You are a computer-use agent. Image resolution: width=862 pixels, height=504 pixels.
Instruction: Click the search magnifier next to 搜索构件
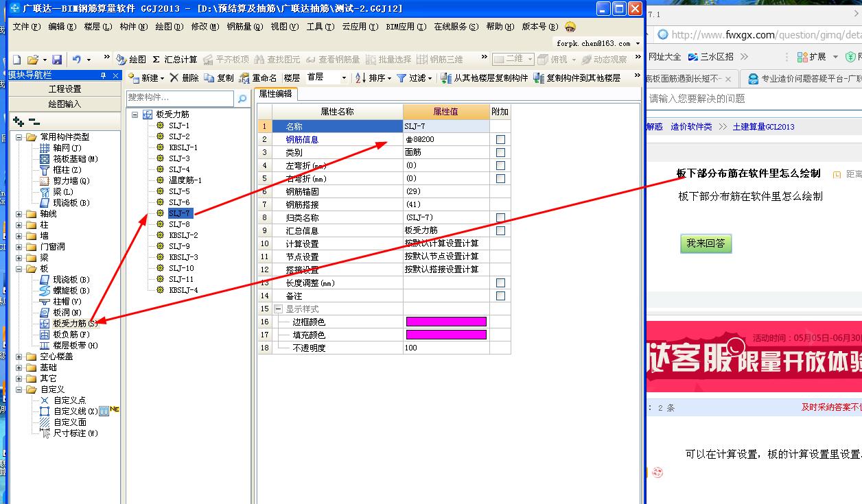[x=242, y=99]
